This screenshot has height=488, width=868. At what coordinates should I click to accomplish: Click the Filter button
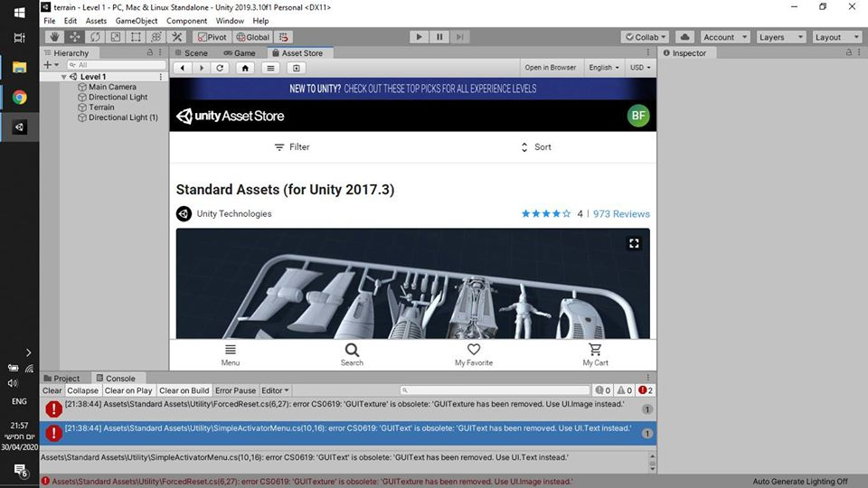pyautogui.click(x=292, y=147)
